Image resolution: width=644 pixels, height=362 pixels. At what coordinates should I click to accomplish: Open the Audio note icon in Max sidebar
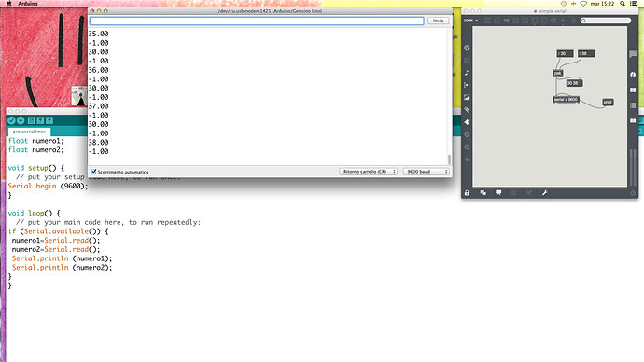pos(467,73)
